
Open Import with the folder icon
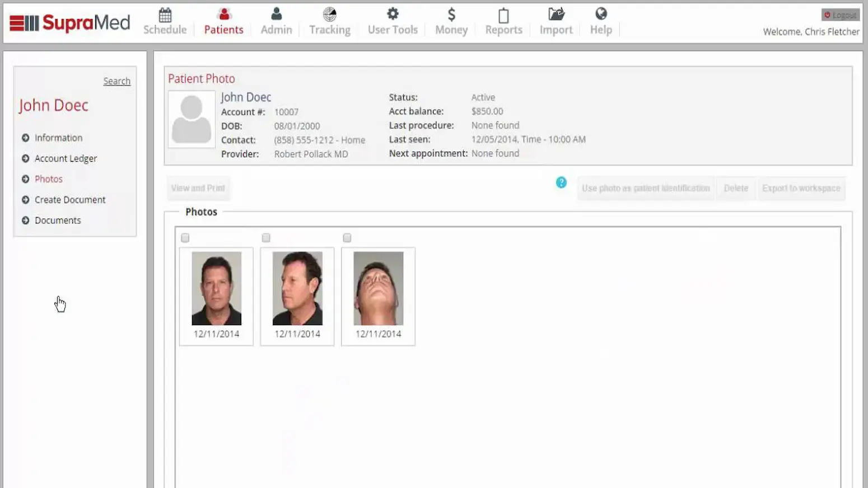[555, 13]
